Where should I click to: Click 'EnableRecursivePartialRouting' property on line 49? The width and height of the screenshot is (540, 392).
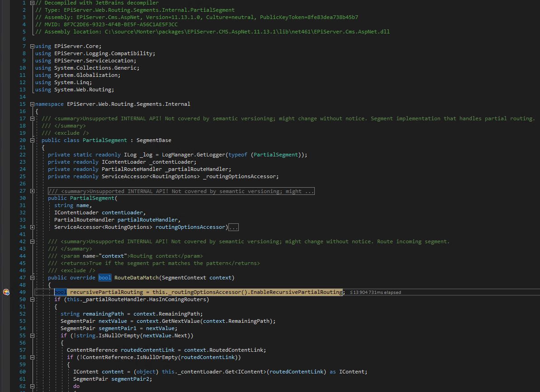click(297, 292)
